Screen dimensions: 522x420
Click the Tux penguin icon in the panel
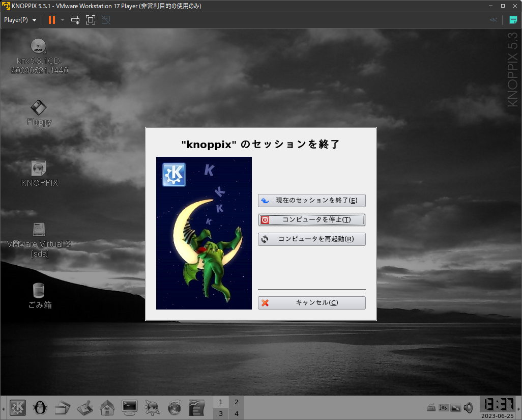coord(40,407)
